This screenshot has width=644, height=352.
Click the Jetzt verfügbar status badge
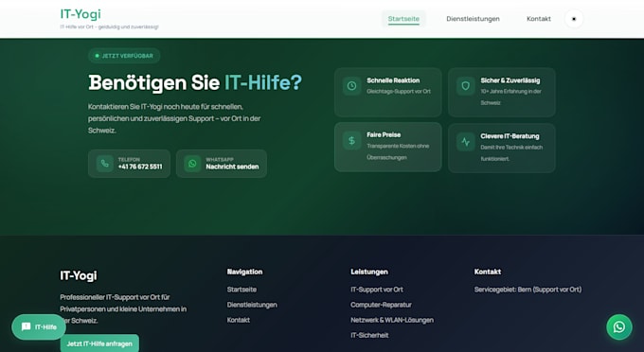click(124, 56)
